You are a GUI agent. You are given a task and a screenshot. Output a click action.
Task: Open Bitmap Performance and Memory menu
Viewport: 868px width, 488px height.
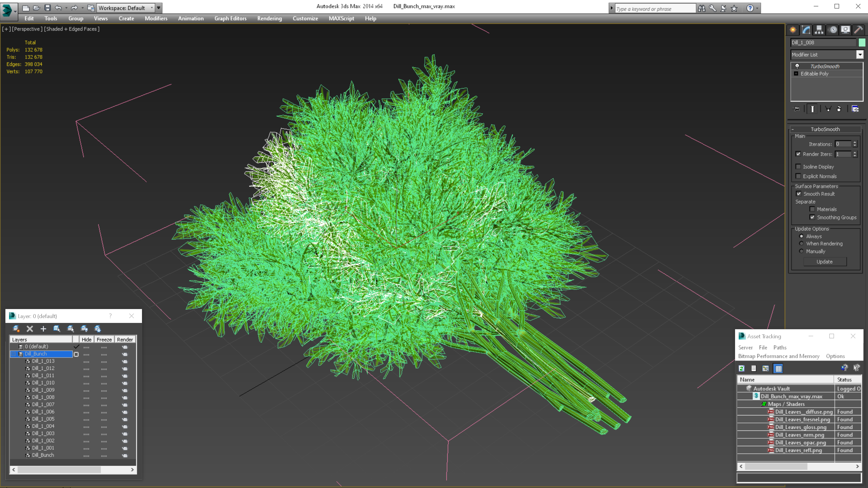click(779, 356)
